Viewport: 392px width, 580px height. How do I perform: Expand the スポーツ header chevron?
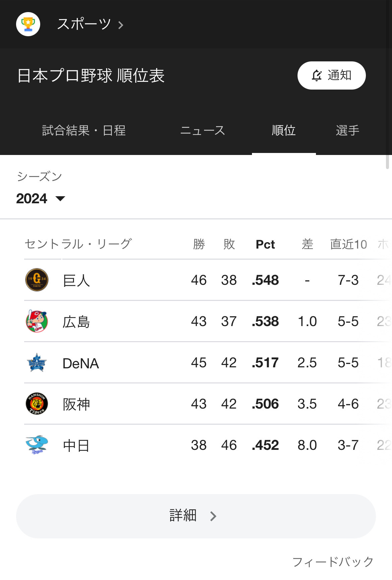[x=121, y=25]
